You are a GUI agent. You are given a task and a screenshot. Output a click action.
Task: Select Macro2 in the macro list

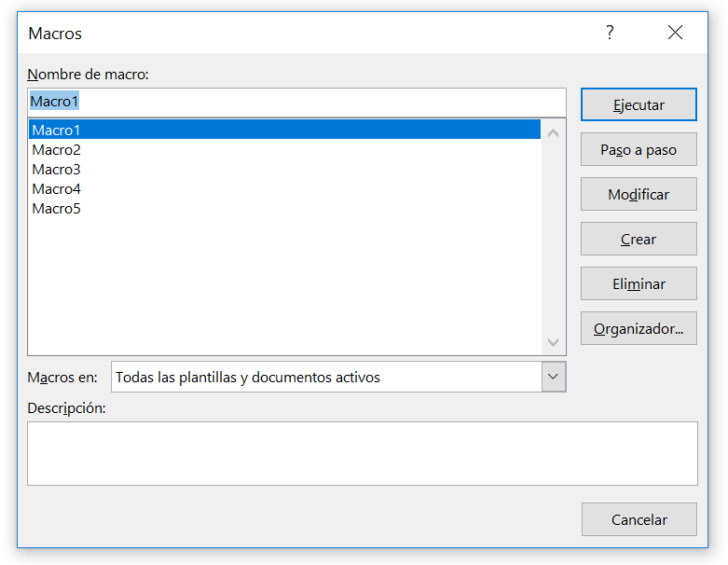pos(284,150)
